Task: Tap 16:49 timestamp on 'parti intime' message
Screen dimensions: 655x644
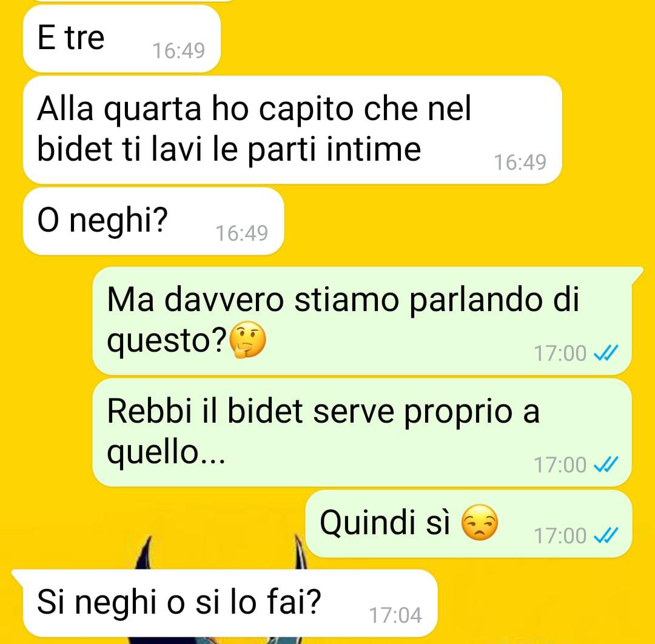Action: 520,163
